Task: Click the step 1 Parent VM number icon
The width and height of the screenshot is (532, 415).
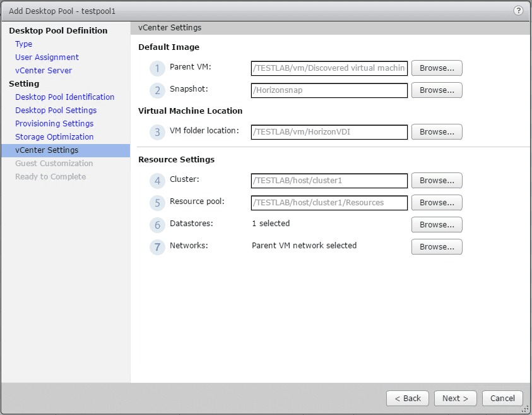Action: point(157,68)
